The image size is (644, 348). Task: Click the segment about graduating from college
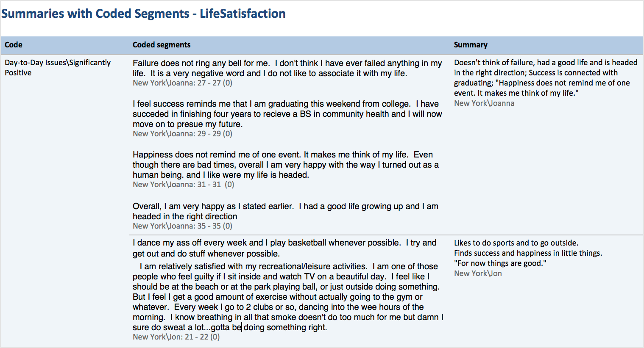pyautogui.click(x=287, y=114)
